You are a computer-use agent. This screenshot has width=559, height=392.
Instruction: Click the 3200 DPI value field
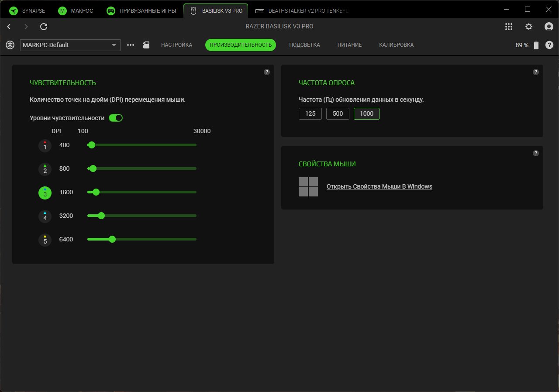click(66, 216)
